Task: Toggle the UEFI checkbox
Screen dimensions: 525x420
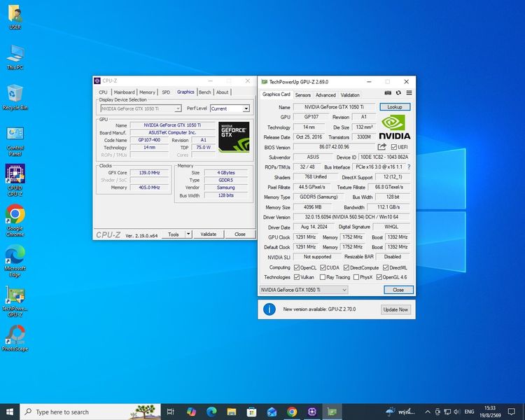Action: (x=393, y=147)
